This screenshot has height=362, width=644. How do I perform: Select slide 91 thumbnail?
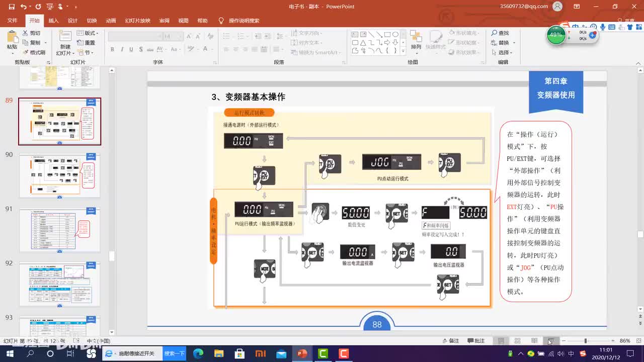coord(59,230)
